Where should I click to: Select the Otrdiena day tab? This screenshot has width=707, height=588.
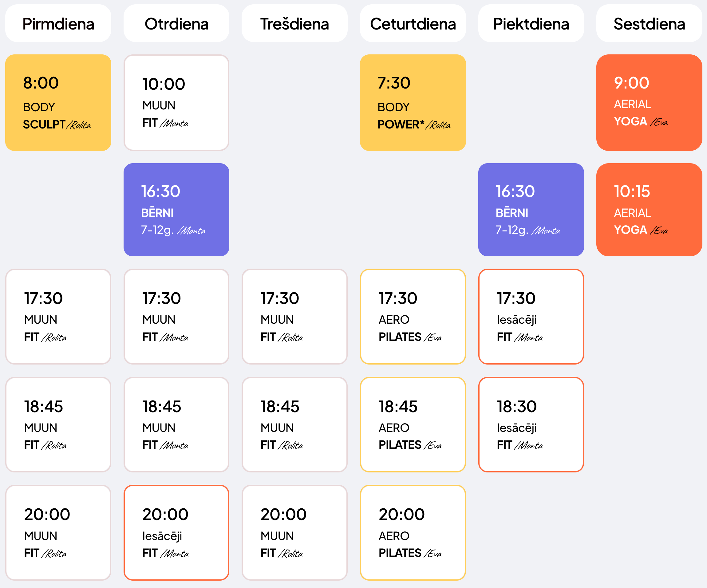tap(176, 23)
